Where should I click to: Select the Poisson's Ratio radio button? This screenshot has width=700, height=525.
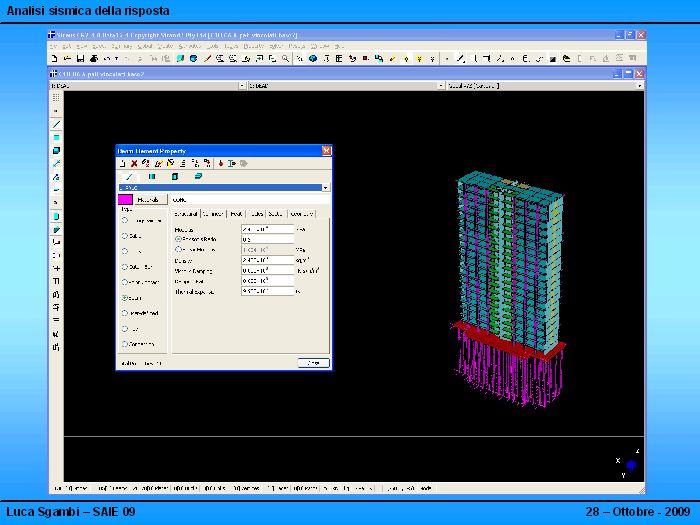pyautogui.click(x=178, y=240)
